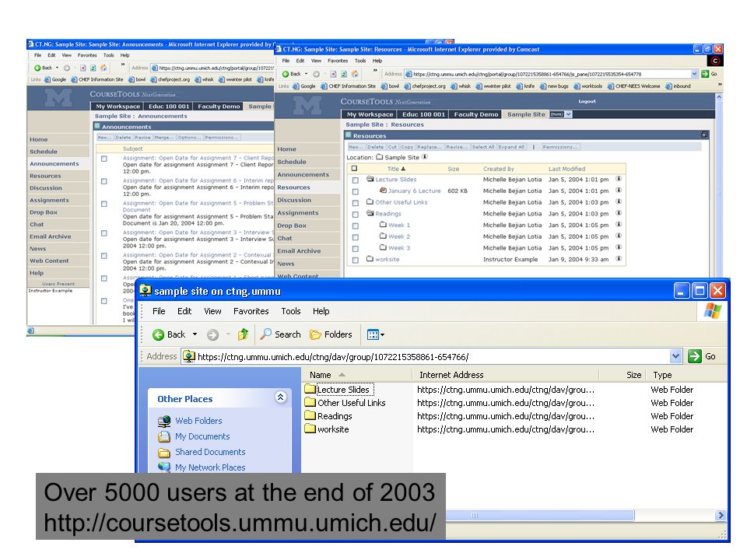Screen dimensions: 747x560
Task: Click the Refresh icon in the Resources browser toolbar
Action: pyautogui.click(x=343, y=74)
